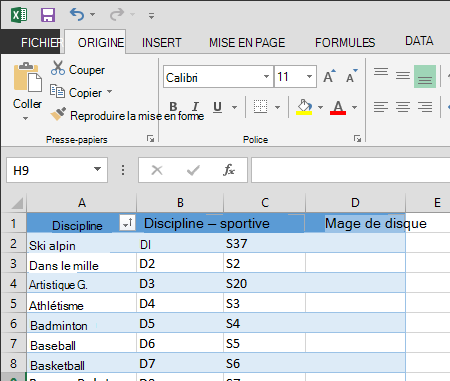Viewport: 450px width, 381px height.
Task: Cancel formula entry with the X
Action: click(157, 170)
